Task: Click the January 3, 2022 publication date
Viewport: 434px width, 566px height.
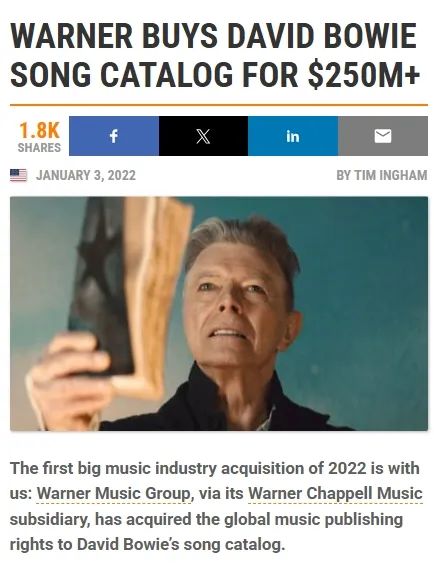Action: click(x=86, y=175)
